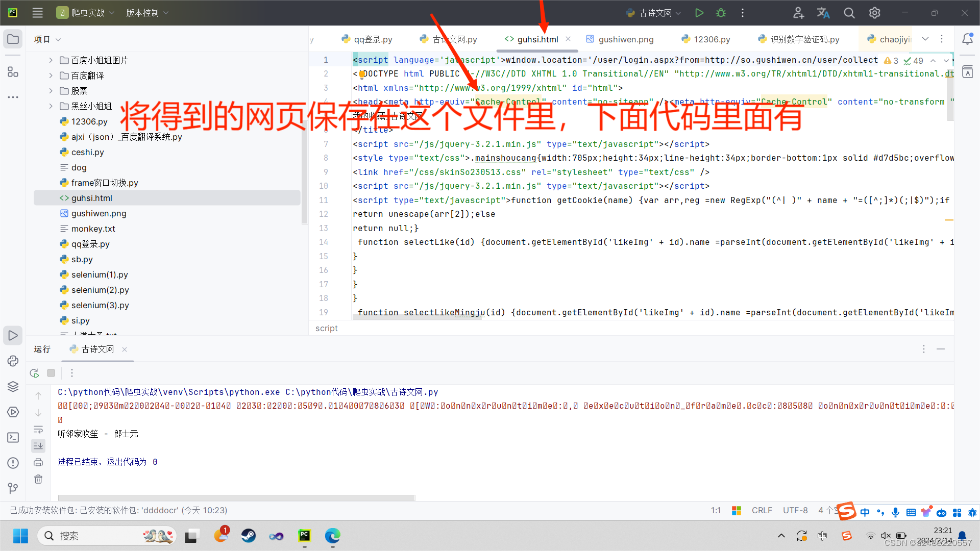Viewport: 980px width, 551px height.
Task: Expand the 股票 folder in tree
Action: click(x=51, y=91)
